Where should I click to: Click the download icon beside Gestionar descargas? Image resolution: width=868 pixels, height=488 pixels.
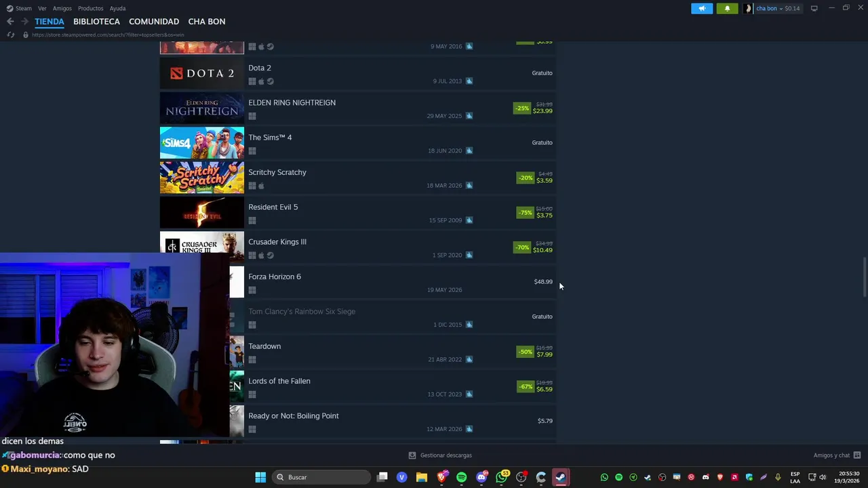[412, 455]
